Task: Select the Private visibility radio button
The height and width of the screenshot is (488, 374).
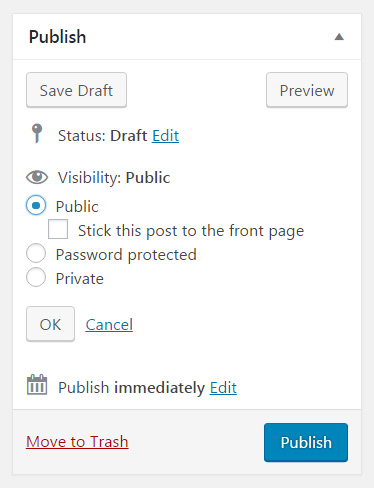Action: (36, 277)
